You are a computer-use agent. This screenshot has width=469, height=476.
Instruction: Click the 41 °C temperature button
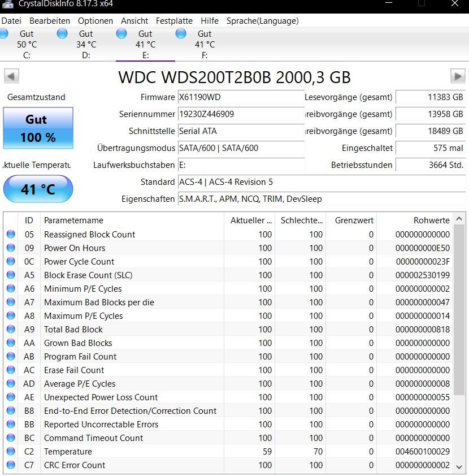click(x=38, y=189)
